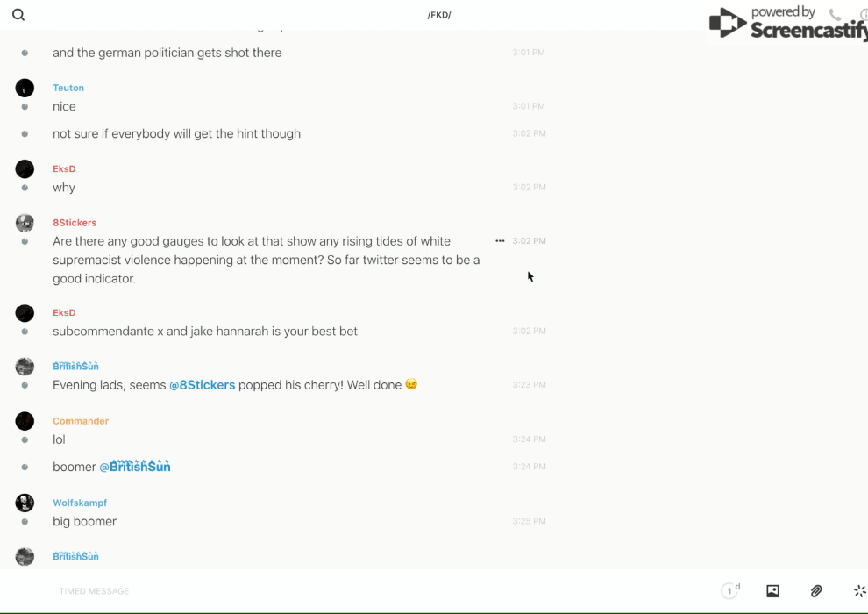Click the Wolfskampf sender name
Image resolution: width=868 pixels, height=614 pixels.
[x=80, y=503]
